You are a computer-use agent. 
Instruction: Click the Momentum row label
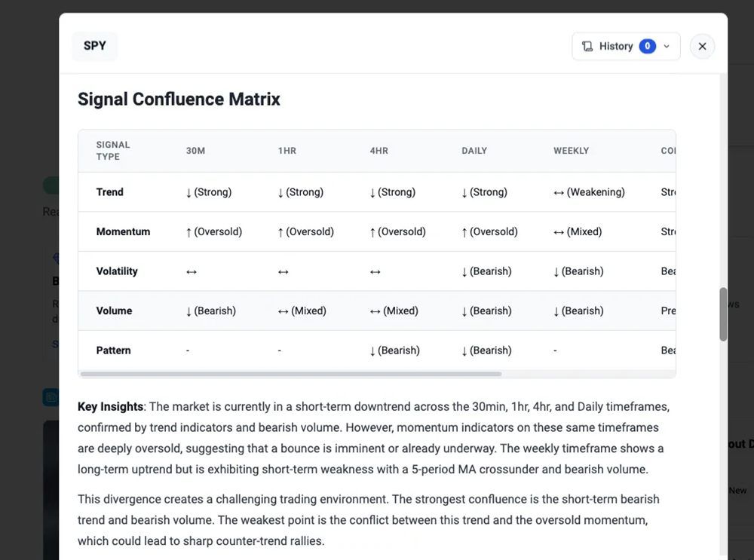tap(123, 231)
